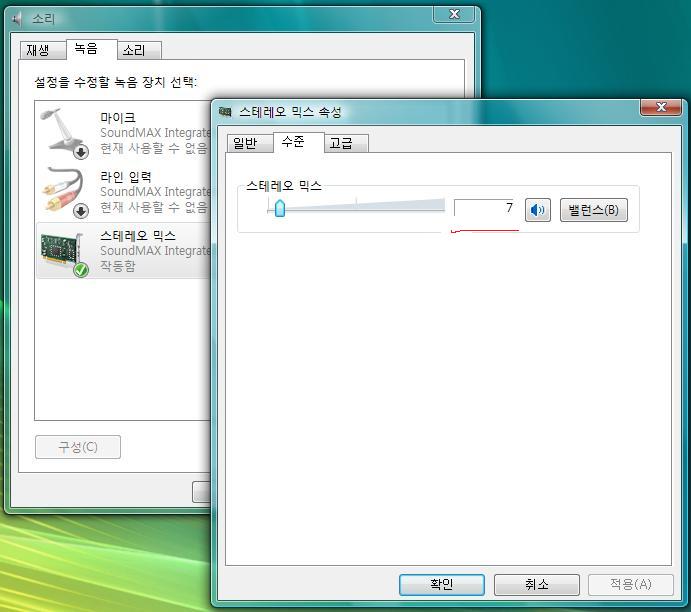Select the 마이크 device name text
Screen dimensions: 691x612
pos(118,118)
